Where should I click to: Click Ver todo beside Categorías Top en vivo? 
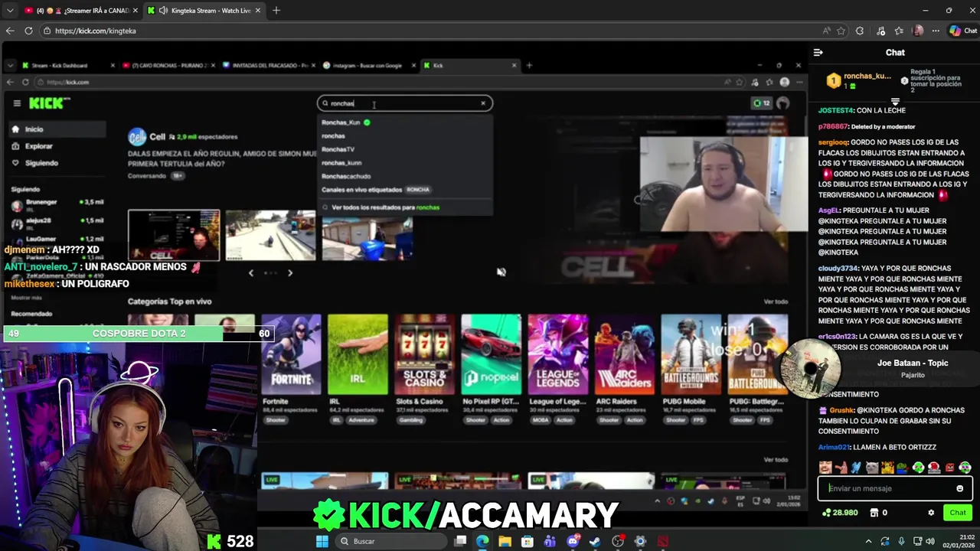click(776, 302)
